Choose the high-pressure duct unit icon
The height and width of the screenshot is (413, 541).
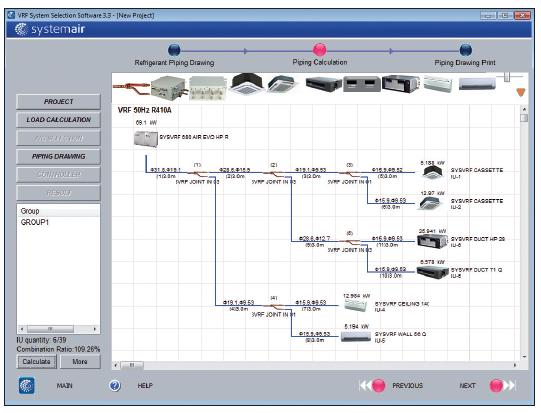[400, 84]
